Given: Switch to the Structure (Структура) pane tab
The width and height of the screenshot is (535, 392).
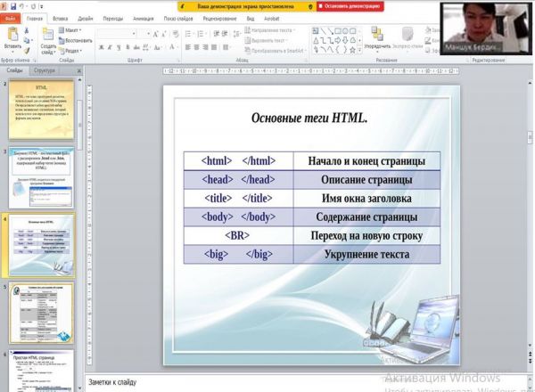Looking at the screenshot, I should point(44,69).
